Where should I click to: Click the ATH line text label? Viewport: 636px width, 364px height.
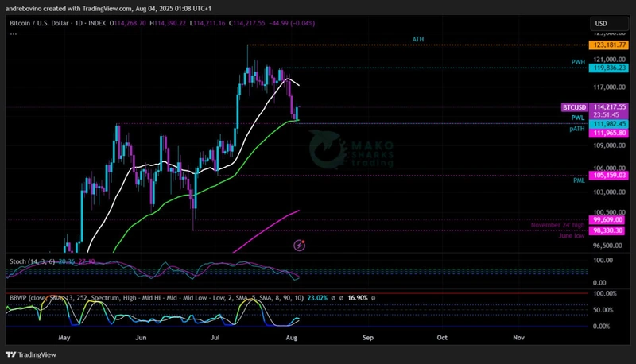[417, 39]
